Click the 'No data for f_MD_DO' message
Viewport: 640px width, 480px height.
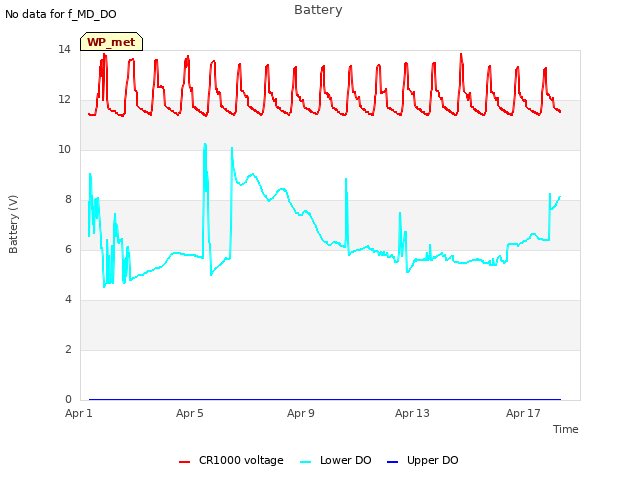tap(61, 14)
